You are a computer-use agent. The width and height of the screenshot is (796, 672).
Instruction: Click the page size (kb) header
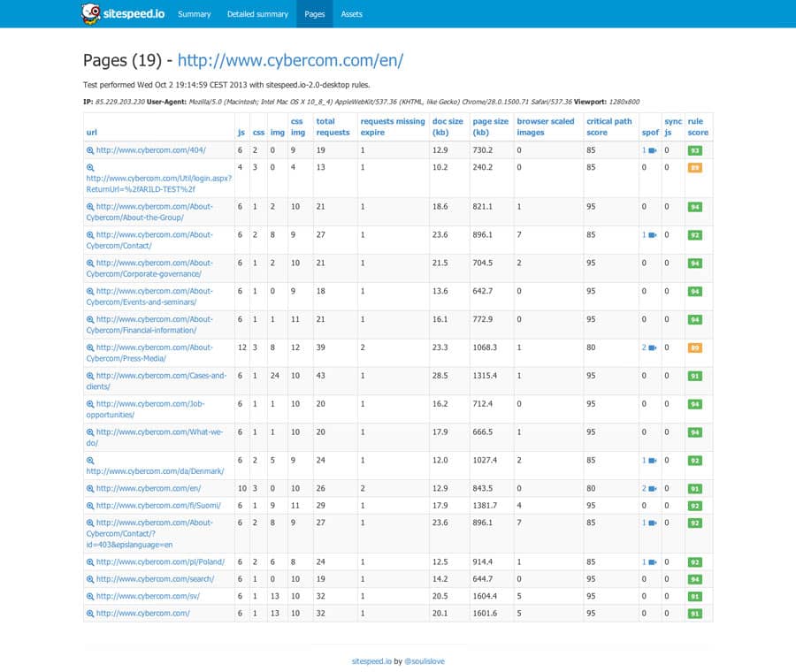click(x=490, y=127)
